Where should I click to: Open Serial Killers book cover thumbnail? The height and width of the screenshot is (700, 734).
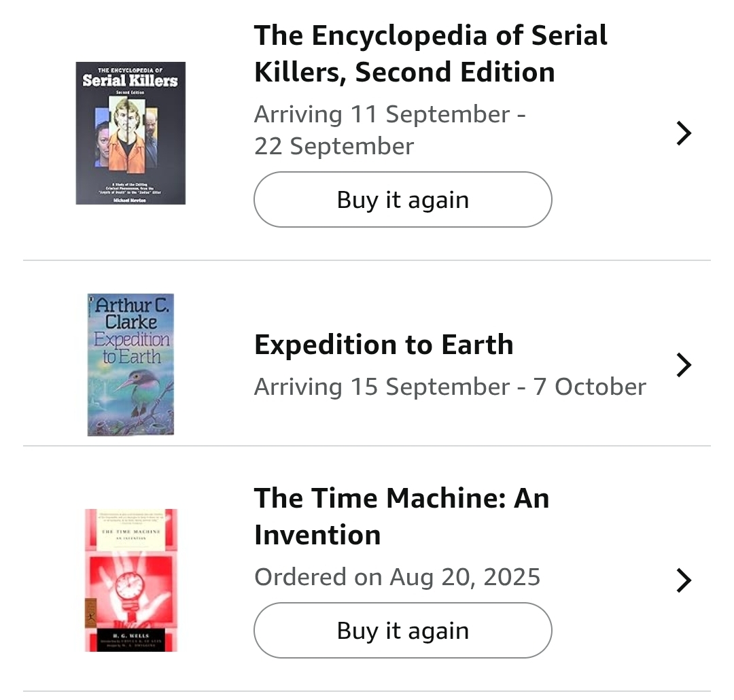130,133
